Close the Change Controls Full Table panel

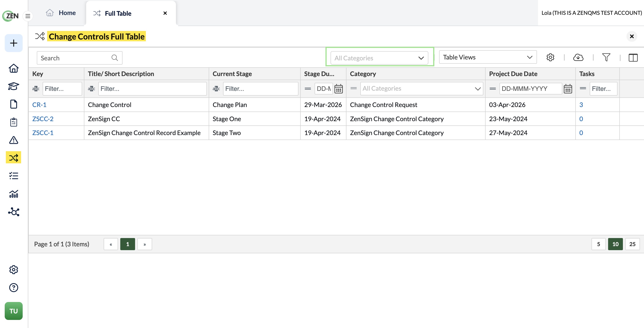tap(632, 37)
